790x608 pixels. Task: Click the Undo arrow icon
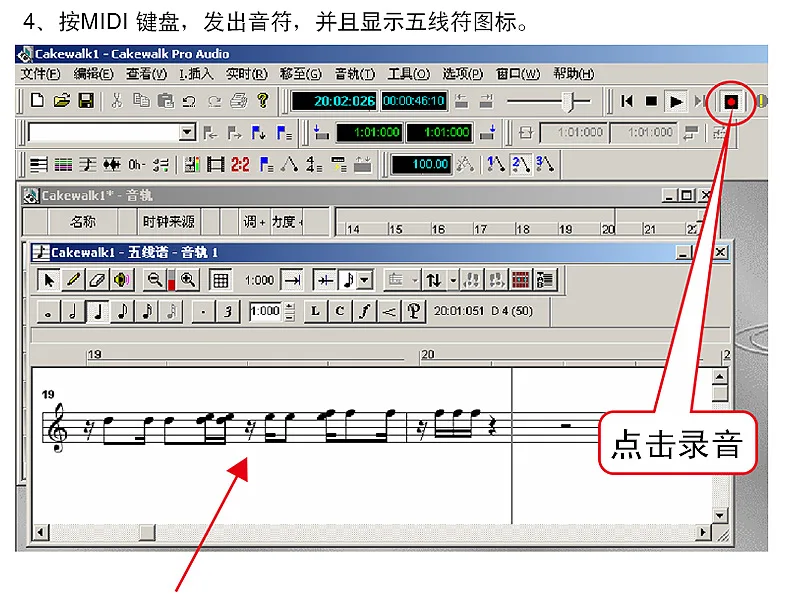point(189,101)
